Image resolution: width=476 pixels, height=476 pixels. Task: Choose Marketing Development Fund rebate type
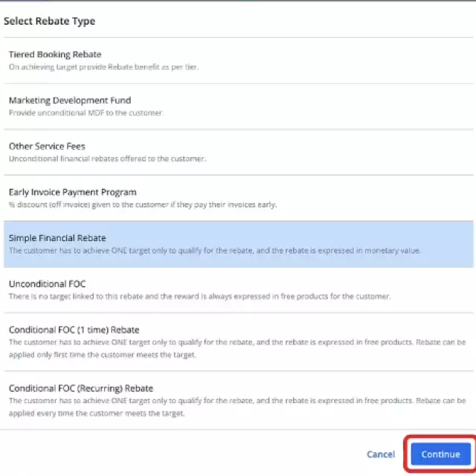(70, 100)
